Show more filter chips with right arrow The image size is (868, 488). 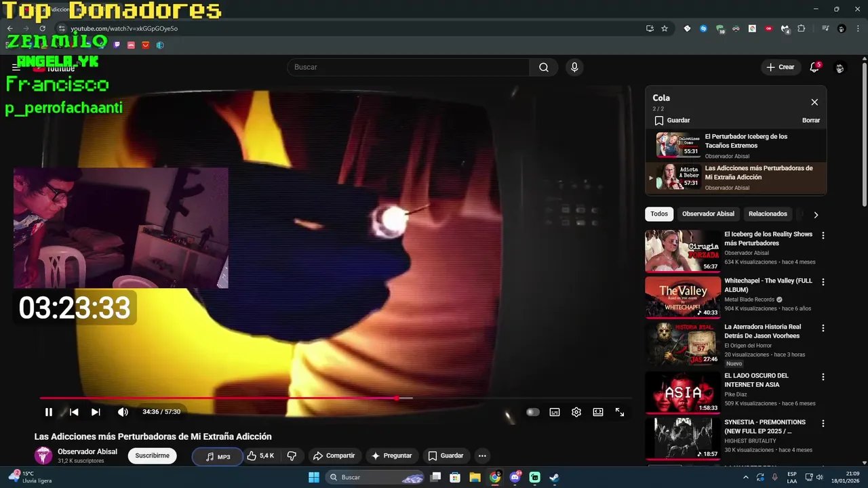[x=816, y=215]
